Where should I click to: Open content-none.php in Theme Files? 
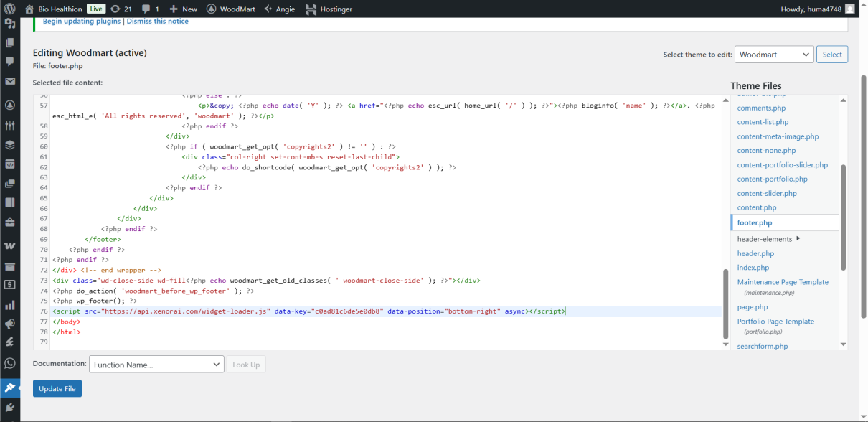[766, 151]
